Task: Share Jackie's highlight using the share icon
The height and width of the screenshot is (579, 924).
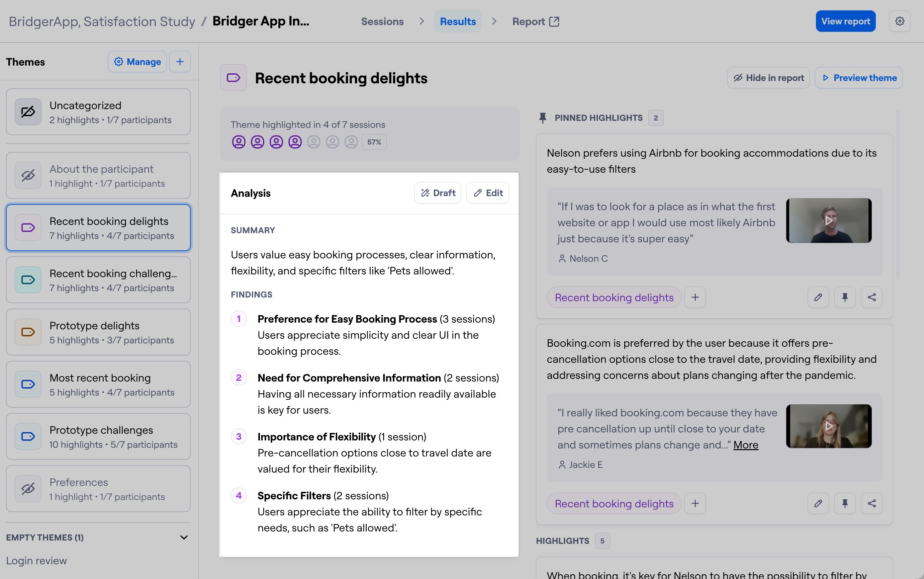Action: tap(872, 503)
